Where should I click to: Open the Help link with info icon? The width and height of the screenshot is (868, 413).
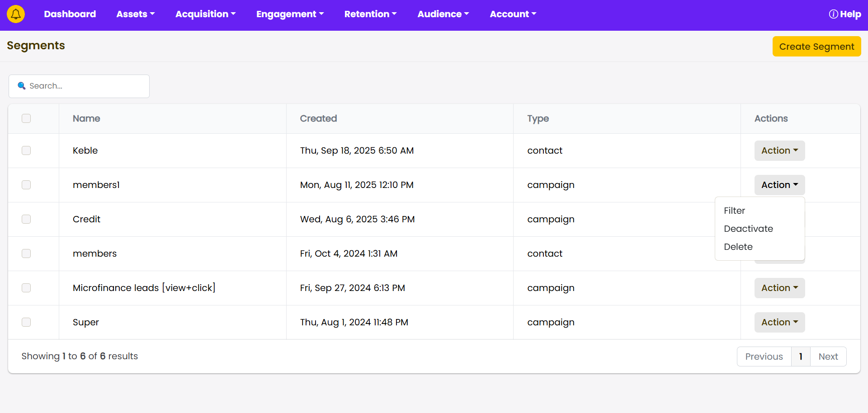844,14
